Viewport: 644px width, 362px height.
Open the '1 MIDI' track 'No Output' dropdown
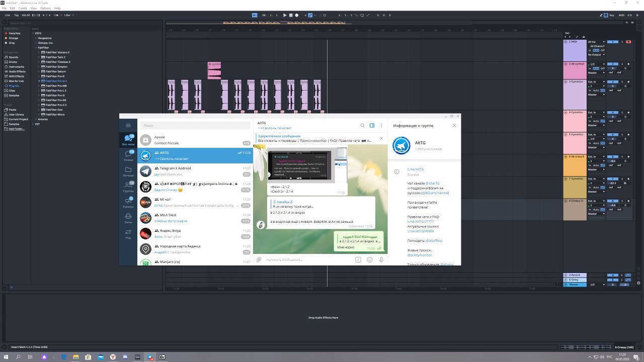coord(596,54)
